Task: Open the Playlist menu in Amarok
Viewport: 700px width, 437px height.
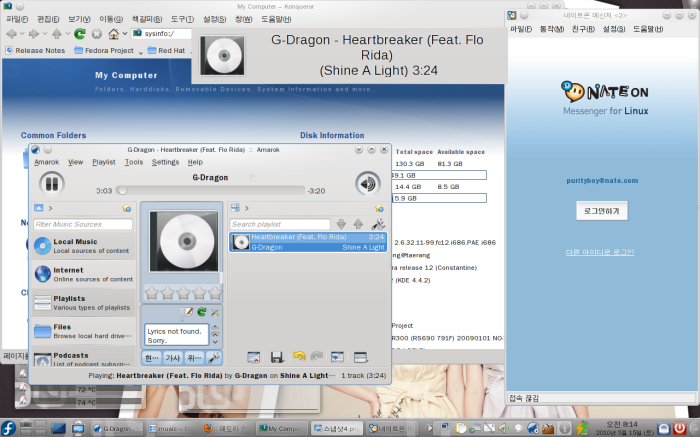Action: point(104,162)
